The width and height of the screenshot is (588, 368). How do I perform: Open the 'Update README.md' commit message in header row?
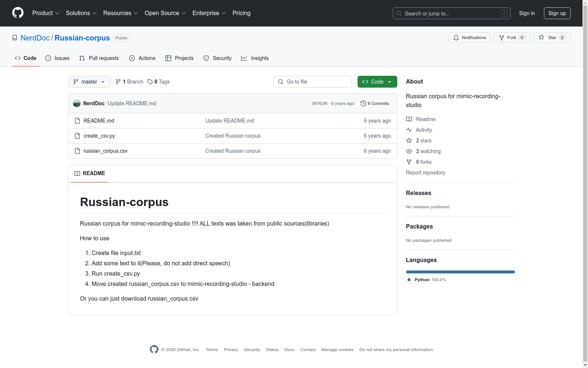click(x=132, y=103)
